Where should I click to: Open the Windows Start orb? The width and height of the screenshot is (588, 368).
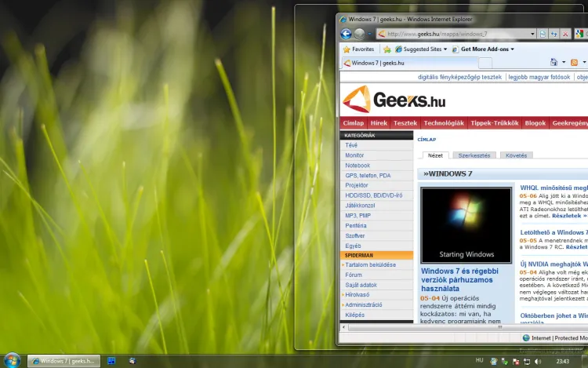[13, 360]
